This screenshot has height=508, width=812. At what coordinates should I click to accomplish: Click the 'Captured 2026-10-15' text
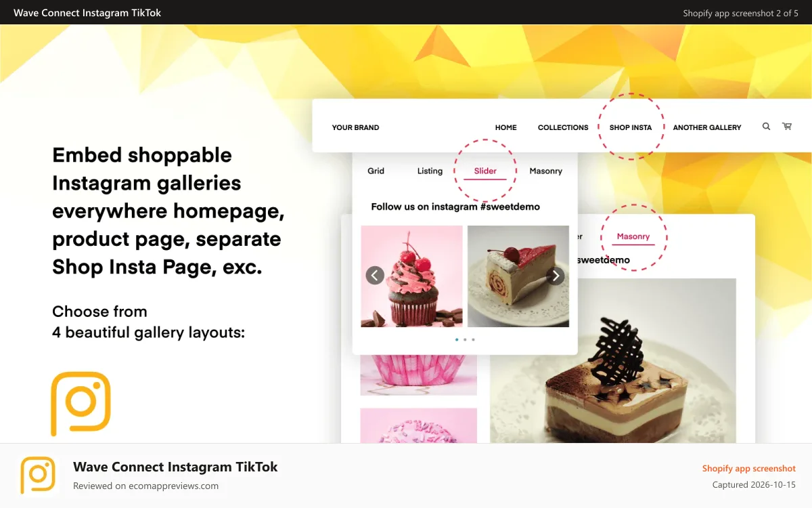coord(754,485)
